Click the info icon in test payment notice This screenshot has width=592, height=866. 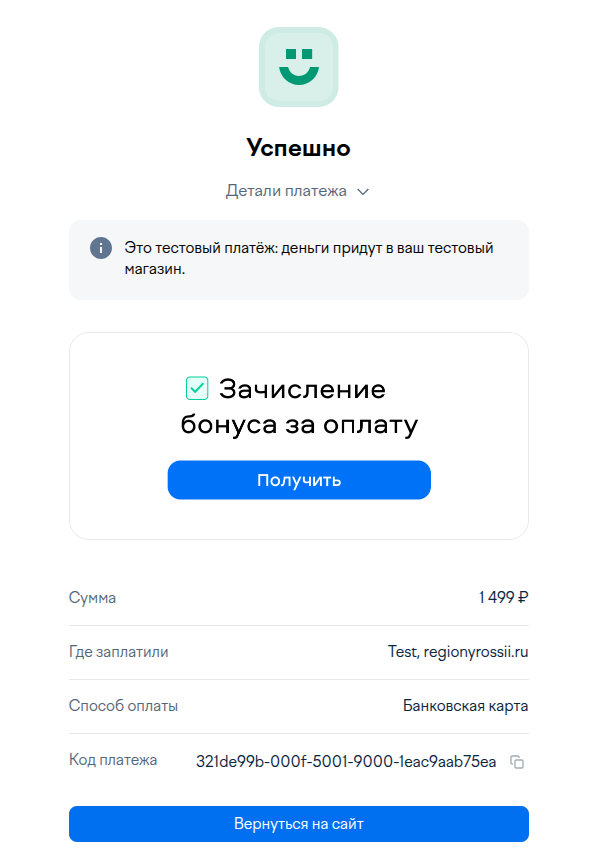pos(101,248)
